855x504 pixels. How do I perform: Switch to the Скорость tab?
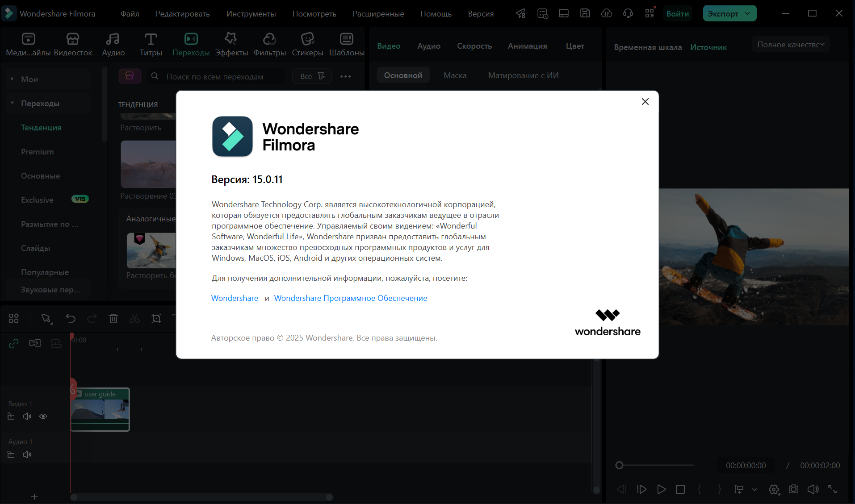(x=474, y=46)
